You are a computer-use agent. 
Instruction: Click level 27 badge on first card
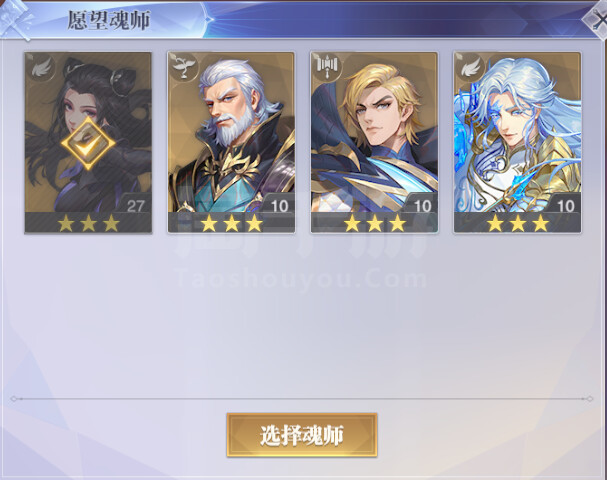point(135,206)
